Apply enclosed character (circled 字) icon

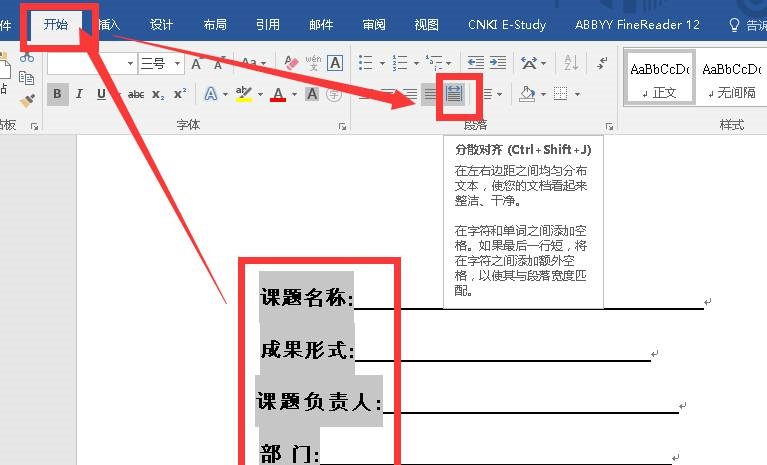(x=334, y=94)
